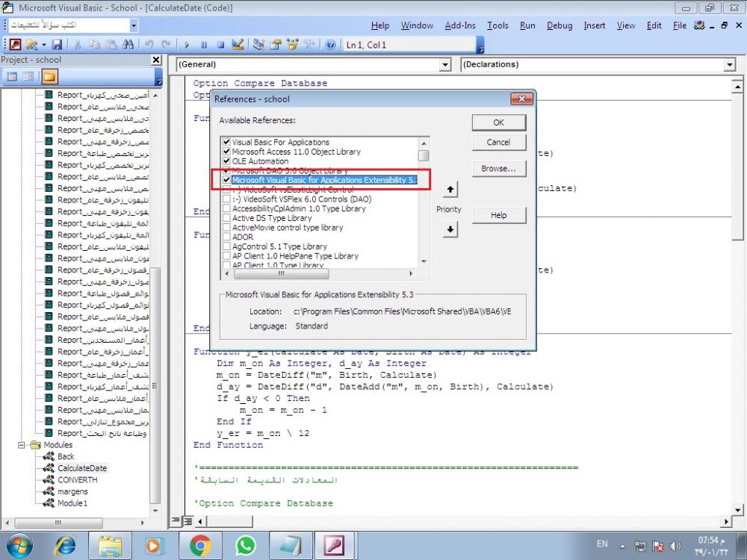Image resolution: width=747 pixels, height=560 pixels.
Task: Collapse the Modules folder in project tree
Action: tap(22, 445)
